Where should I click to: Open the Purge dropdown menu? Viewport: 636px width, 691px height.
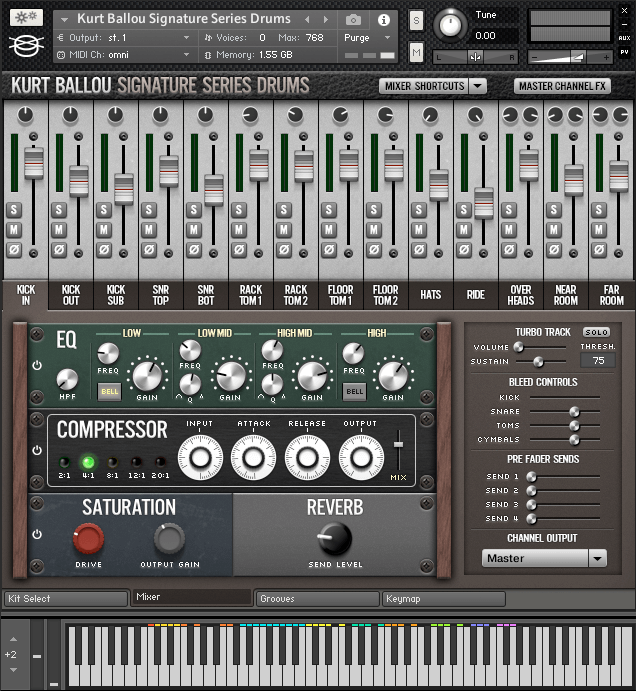coord(367,38)
